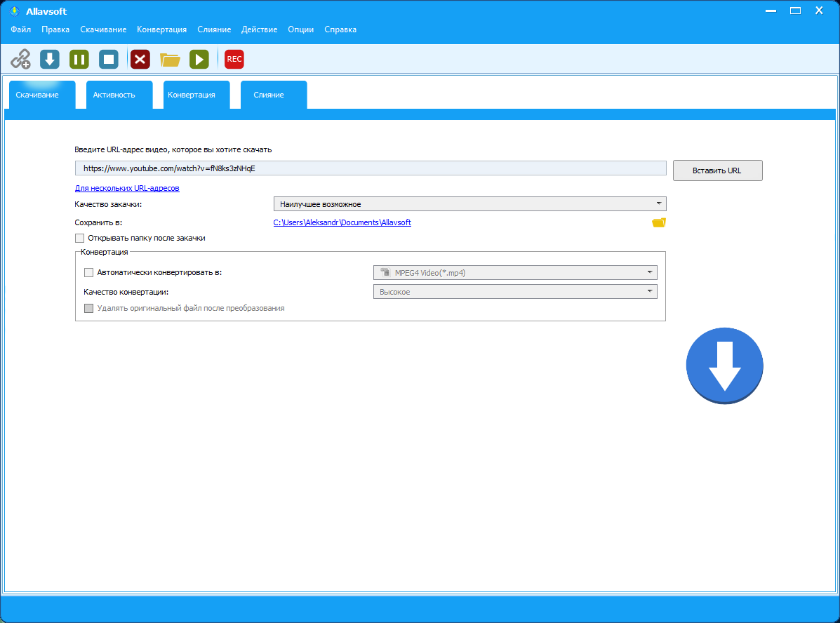Image resolution: width=840 pixels, height=623 pixels.
Task: Click the video URL input field
Action: 371,168
